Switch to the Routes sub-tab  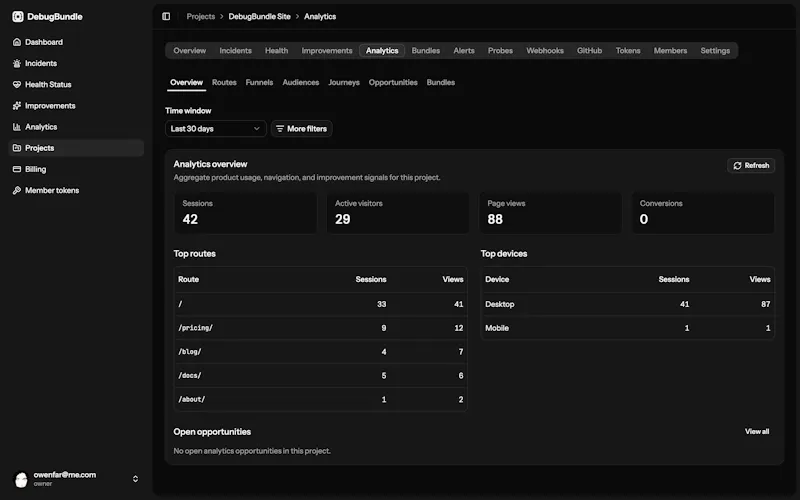pyautogui.click(x=224, y=83)
